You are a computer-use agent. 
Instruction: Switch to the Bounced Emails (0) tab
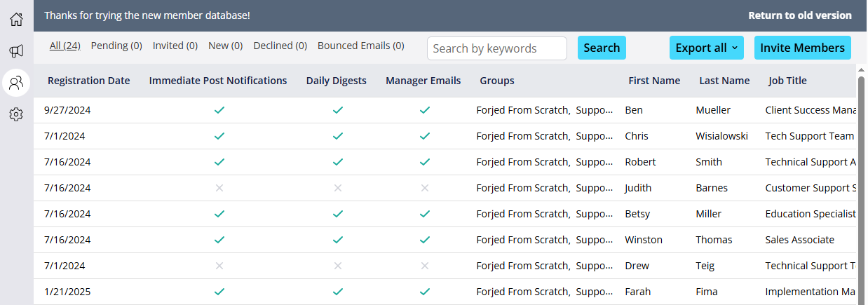[361, 46]
